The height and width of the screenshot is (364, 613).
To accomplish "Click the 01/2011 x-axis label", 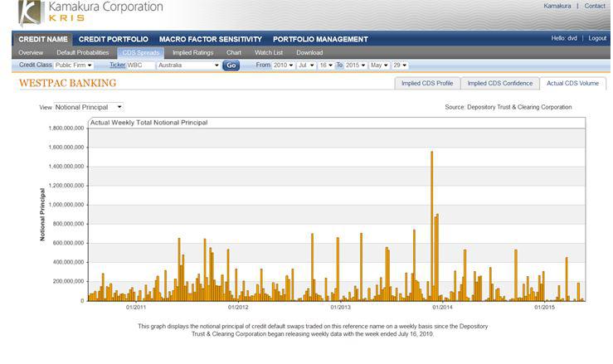I will tap(136, 308).
